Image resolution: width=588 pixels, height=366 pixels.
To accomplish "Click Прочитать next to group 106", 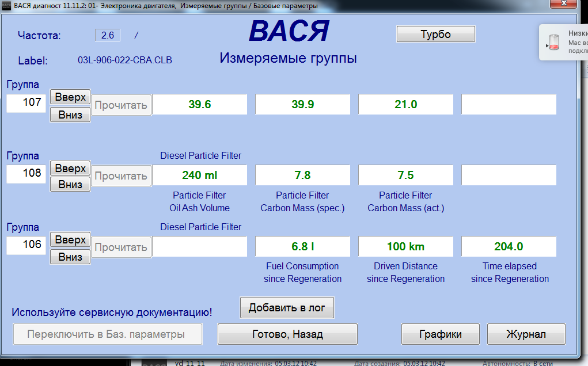I will [x=121, y=247].
